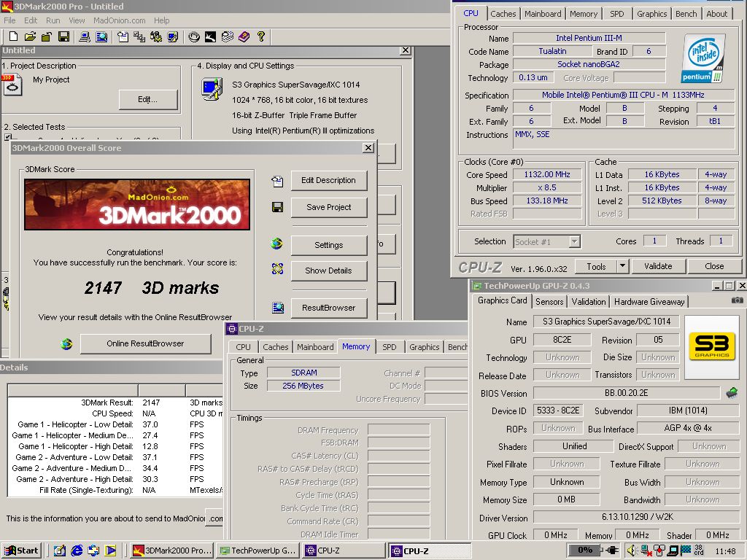Open Hardware Giveaway tab in GPU-Z

click(649, 301)
